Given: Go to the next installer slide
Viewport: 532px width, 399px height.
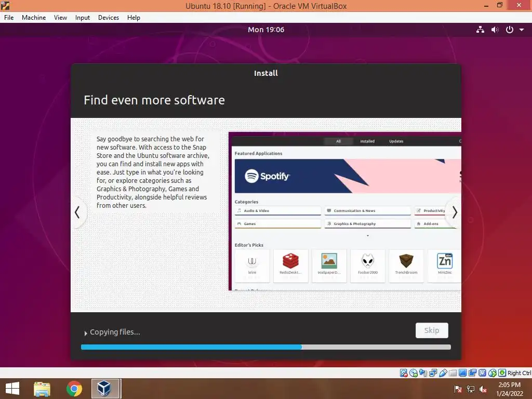Looking at the screenshot, I should pos(455,212).
